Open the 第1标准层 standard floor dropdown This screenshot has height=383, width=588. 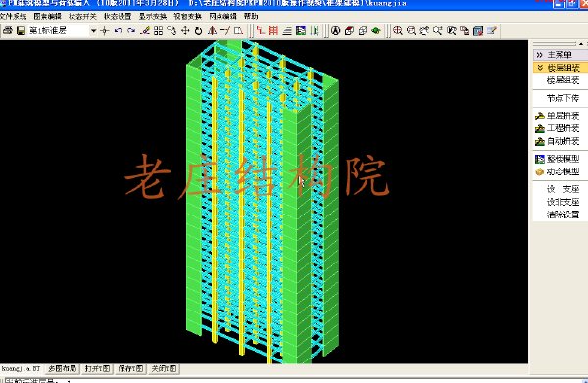pyautogui.click(x=93, y=30)
